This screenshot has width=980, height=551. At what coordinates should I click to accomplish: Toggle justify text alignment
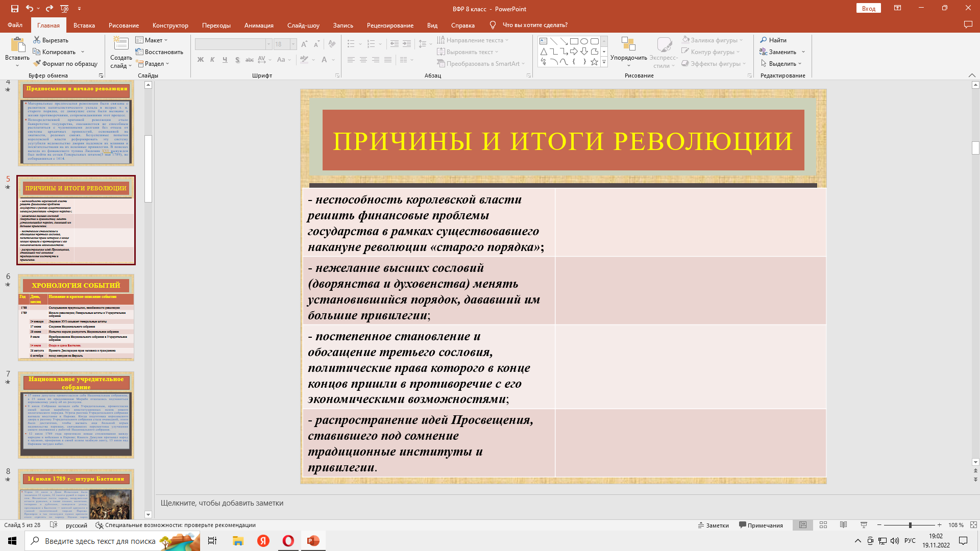pyautogui.click(x=388, y=60)
